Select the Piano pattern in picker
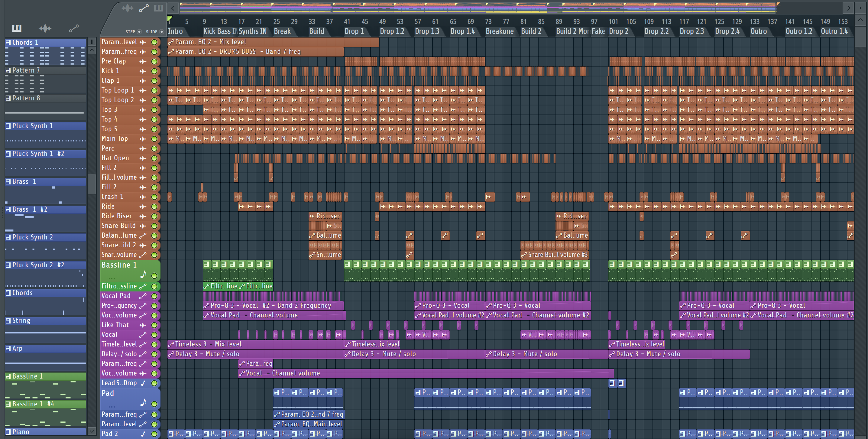This screenshot has width=868, height=439. coord(46,432)
